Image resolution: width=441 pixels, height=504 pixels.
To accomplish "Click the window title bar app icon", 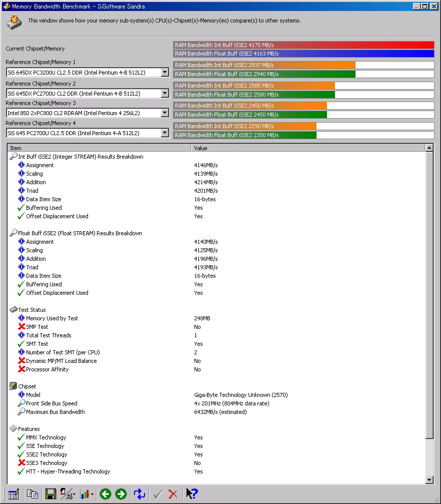I will (6, 6).
